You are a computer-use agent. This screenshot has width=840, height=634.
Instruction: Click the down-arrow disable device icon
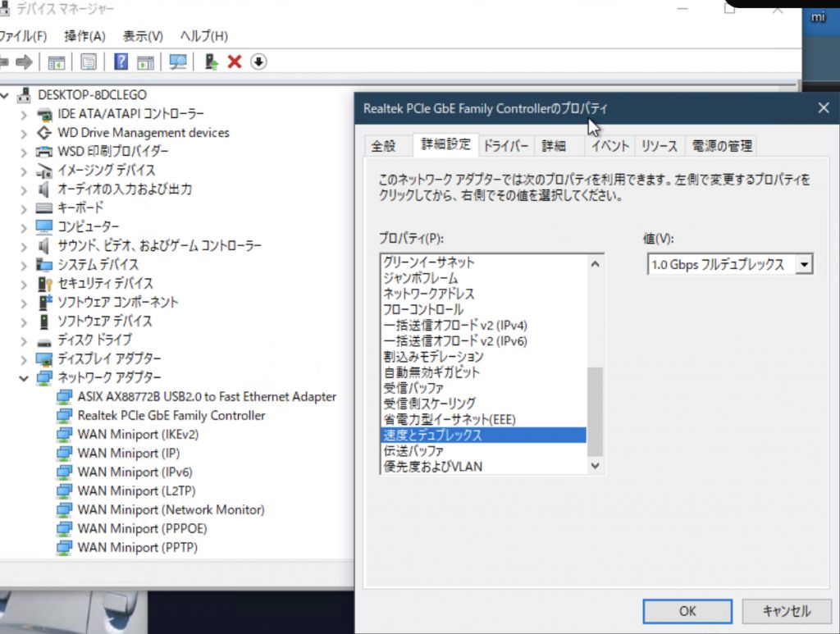[x=258, y=62]
